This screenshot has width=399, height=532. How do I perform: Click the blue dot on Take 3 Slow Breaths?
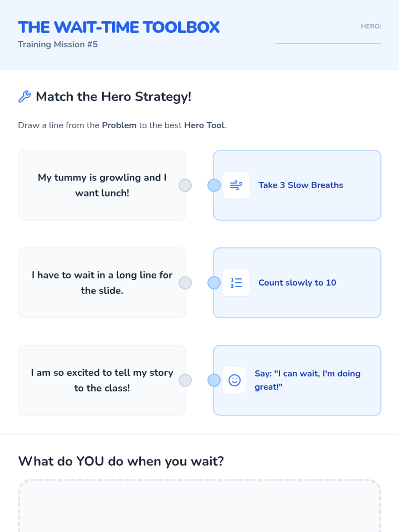(214, 185)
